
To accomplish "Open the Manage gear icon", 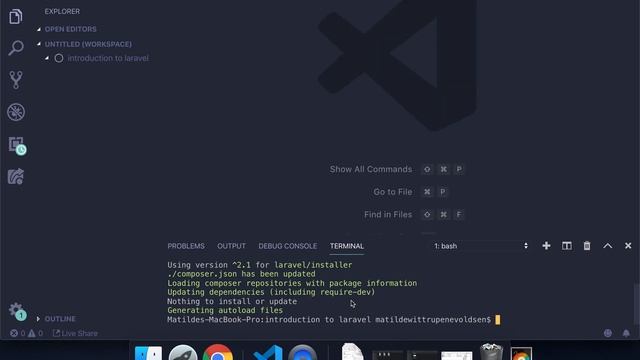I will [x=16, y=311].
